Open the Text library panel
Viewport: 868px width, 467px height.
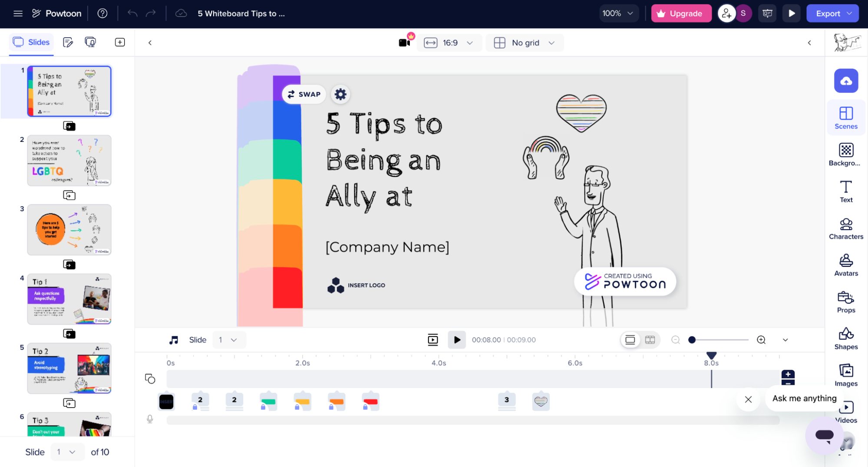tap(846, 191)
